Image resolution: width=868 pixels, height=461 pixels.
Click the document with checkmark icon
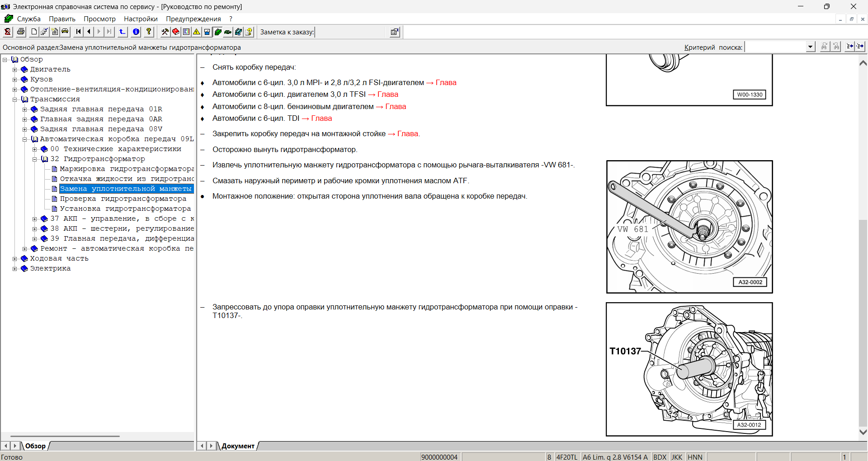44,32
